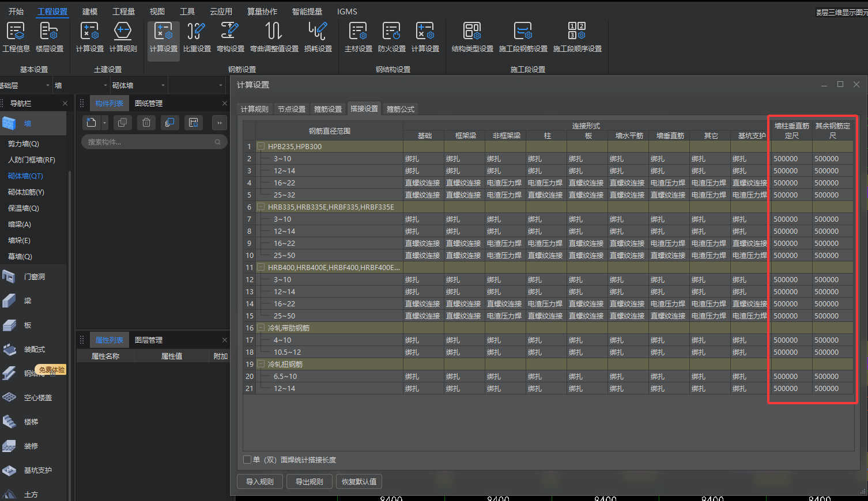Switch to the 箍筋公式 tab
868x501 pixels.
point(401,109)
